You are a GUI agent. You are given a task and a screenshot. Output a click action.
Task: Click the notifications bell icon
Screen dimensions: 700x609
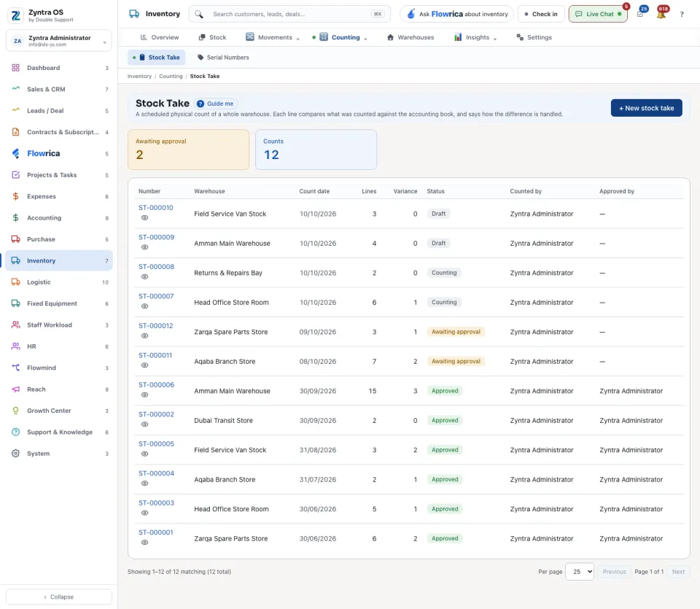point(661,14)
